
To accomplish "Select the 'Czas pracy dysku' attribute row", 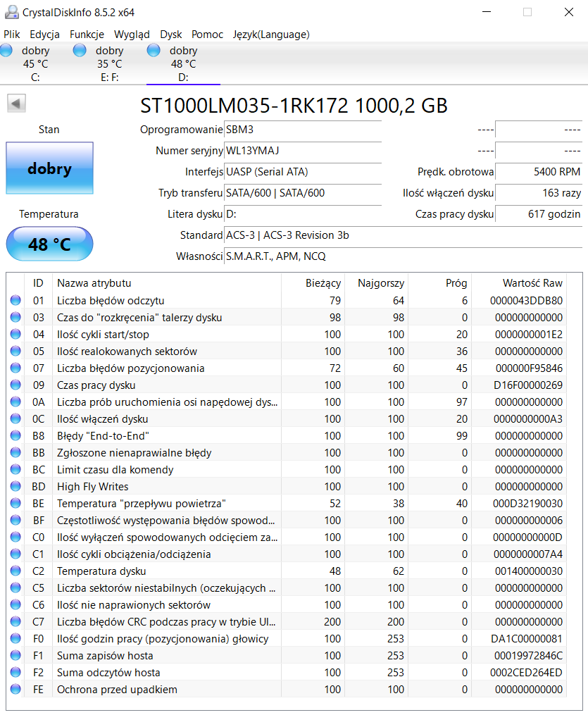I will click(x=96, y=385).
